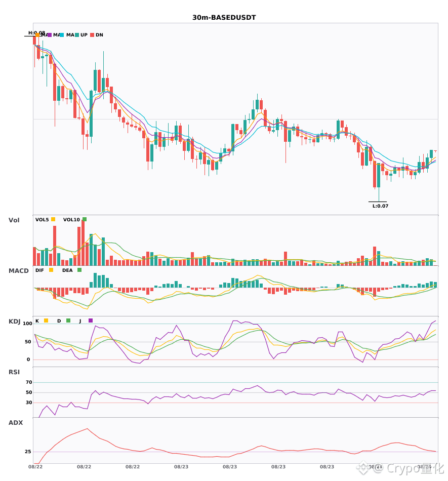Click the 0 axis value in KDJ panel

(x=28, y=359)
